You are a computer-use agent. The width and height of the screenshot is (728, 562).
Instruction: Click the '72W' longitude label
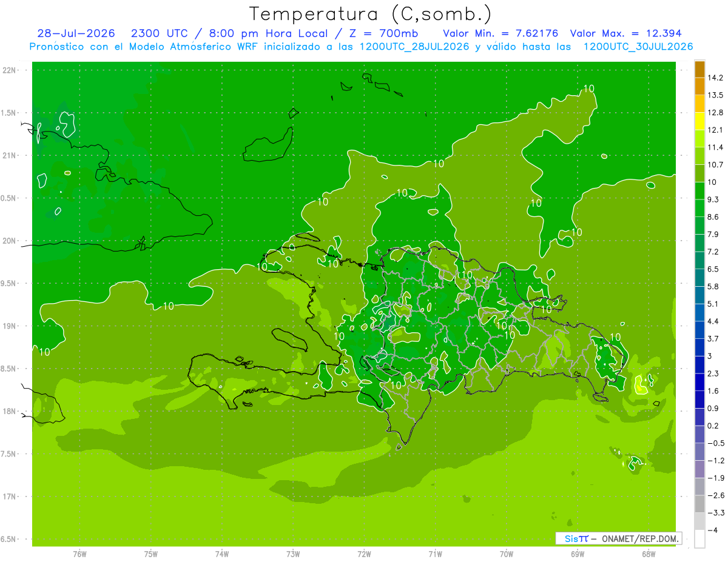(x=364, y=554)
